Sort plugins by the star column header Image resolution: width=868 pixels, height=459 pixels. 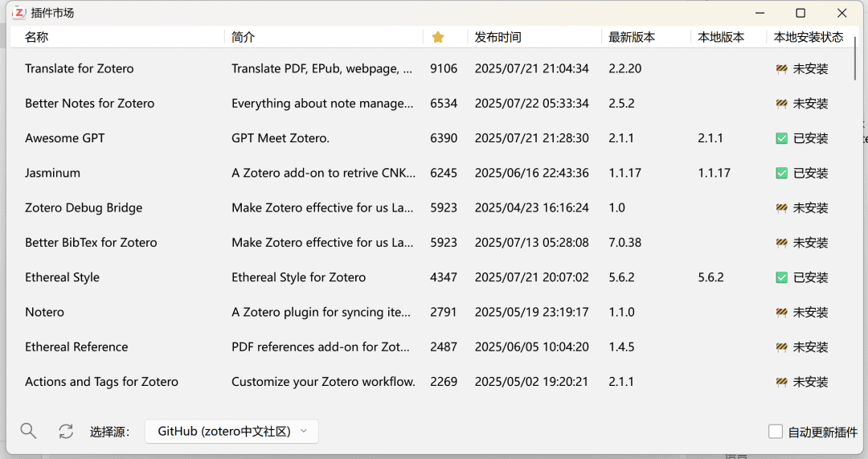pyautogui.click(x=438, y=37)
